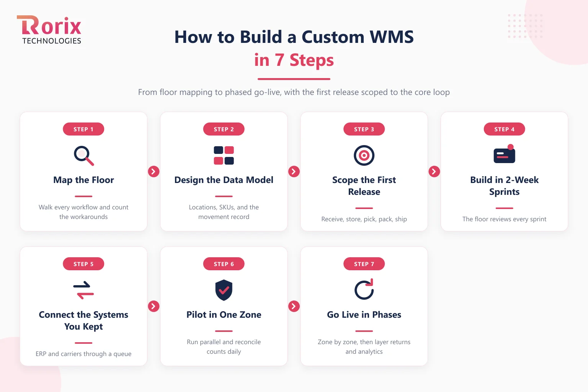Click the "Design the Data Model" heading

point(224,180)
